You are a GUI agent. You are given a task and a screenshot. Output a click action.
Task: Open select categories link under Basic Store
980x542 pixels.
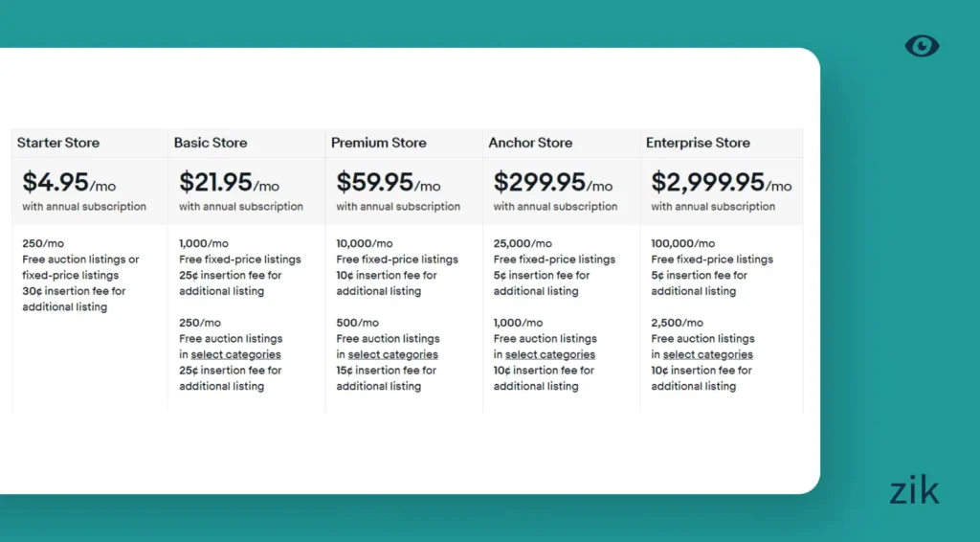click(235, 354)
